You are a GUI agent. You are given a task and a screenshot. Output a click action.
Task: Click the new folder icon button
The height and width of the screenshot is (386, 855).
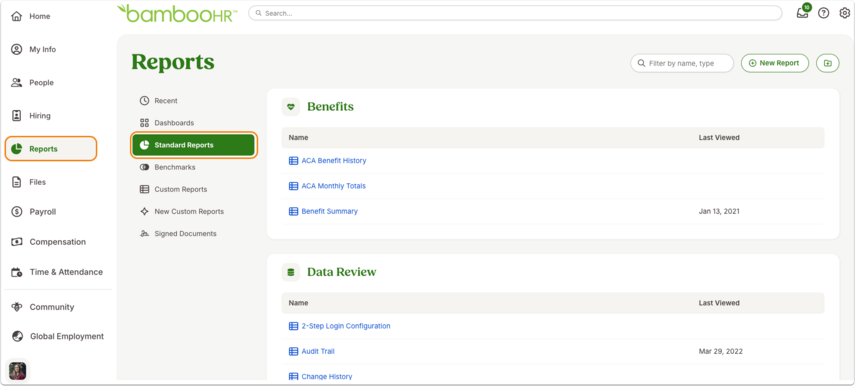point(828,63)
